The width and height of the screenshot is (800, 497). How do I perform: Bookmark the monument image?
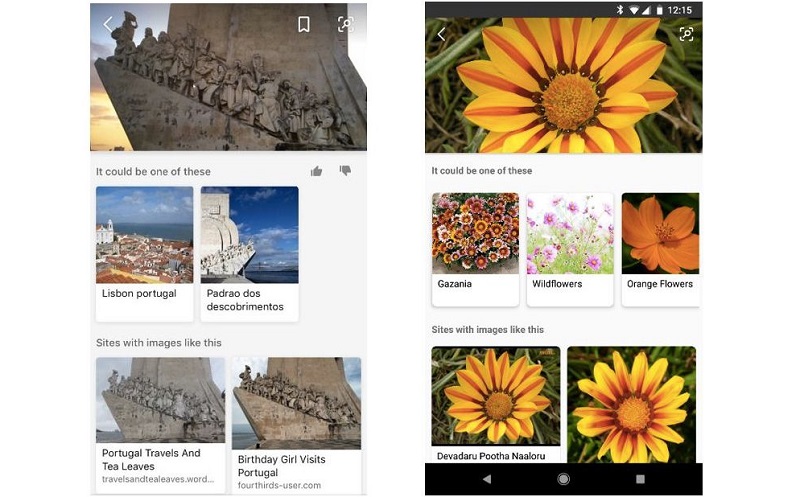304,25
